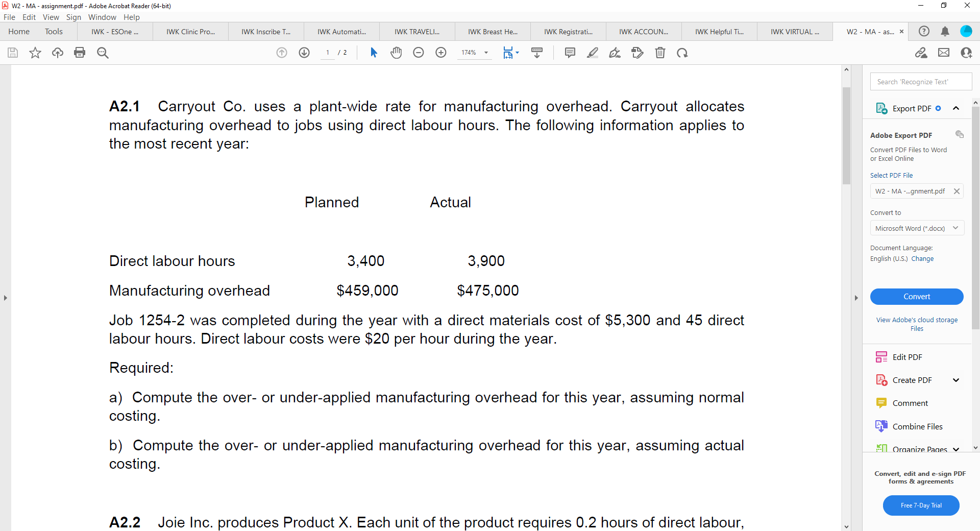Open the Highlight text tool
This screenshot has height=531, width=980.
[x=592, y=53]
